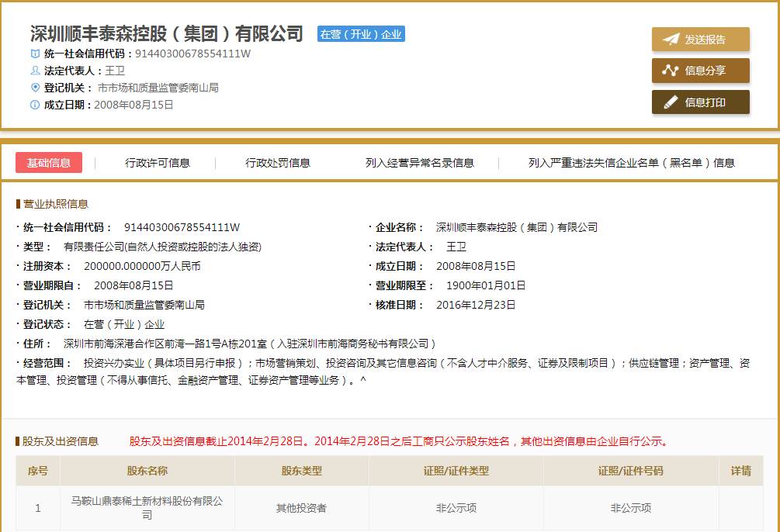Image resolution: width=780 pixels, height=532 pixels.
Task: Switch to 行政处罚信息 tab
Action: pyautogui.click(x=278, y=163)
